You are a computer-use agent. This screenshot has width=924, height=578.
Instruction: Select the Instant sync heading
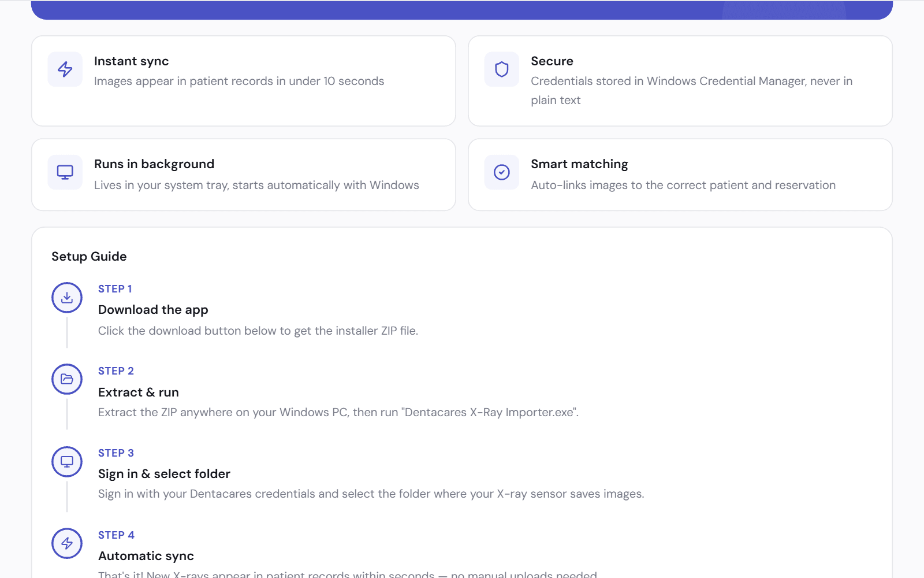pos(132,61)
